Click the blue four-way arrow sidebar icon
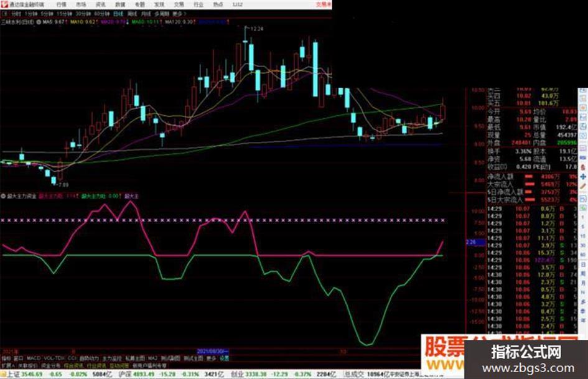 (583, 176)
